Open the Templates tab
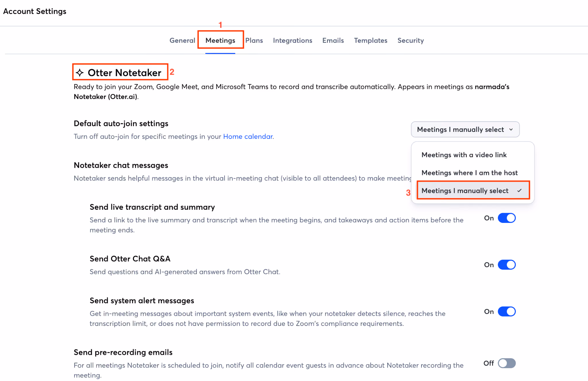The height and width of the screenshot is (381, 588). 371,40
